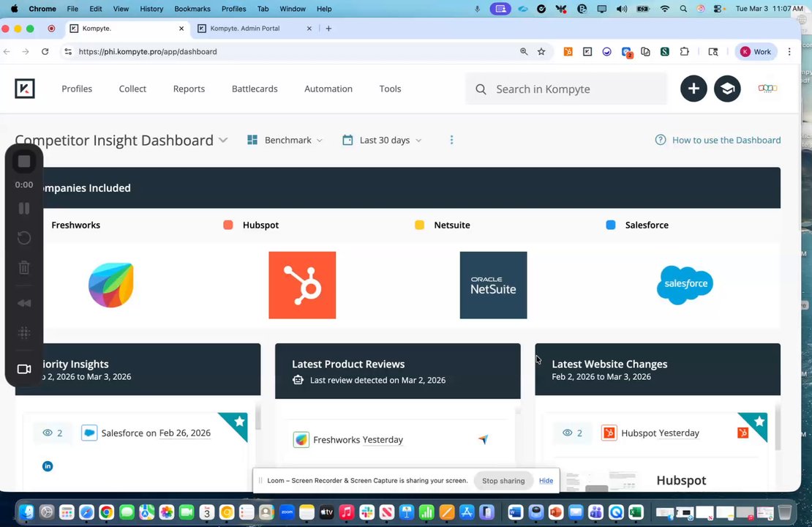
Task: Click the Kompyte logo in header
Action: click(25, 89)
